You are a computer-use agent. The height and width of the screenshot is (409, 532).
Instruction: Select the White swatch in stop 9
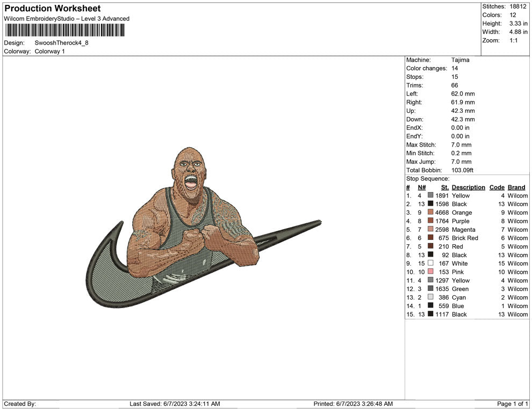430,263
